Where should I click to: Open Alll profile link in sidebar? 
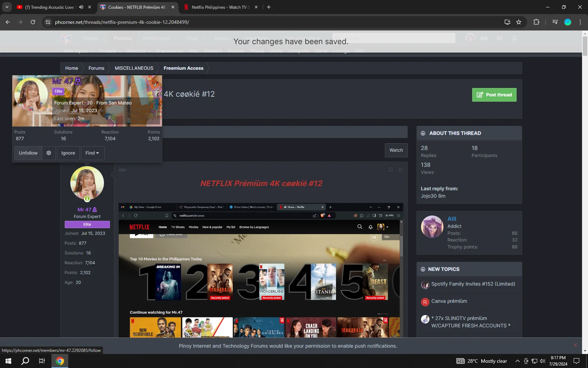[452, 219]
